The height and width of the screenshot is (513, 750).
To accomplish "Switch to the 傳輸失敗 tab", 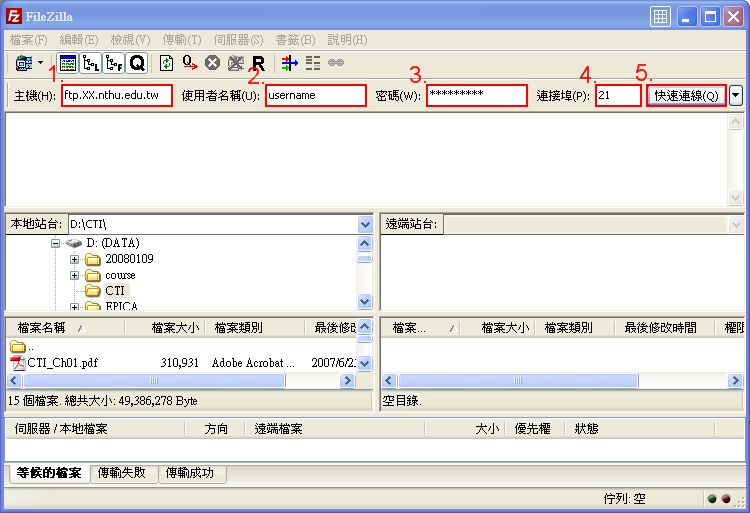I will 122,472.
